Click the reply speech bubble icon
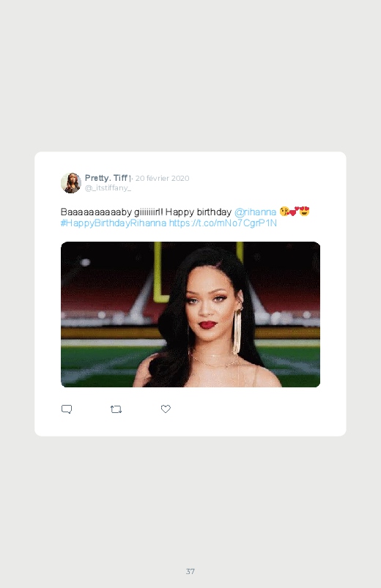Image resolution: width=381 pixels, height=588 pixels. (67, 409)
